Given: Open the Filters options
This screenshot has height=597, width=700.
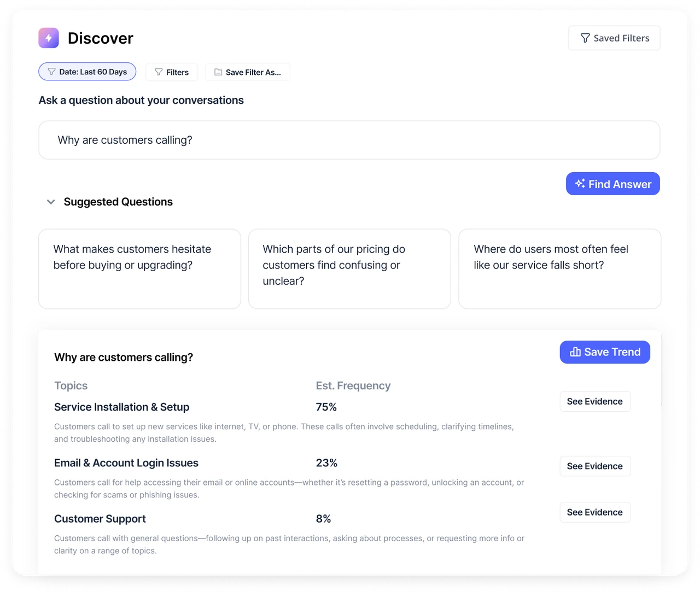Looking at the screenshot, I should [172, 72].
